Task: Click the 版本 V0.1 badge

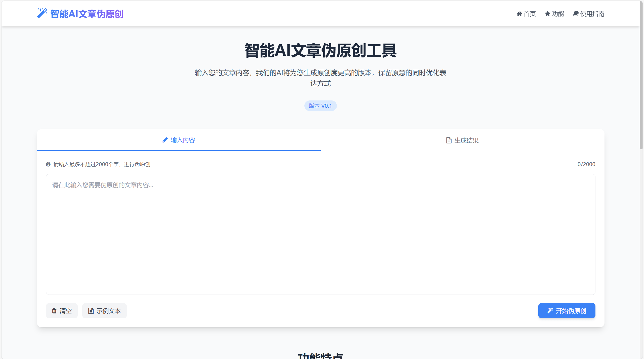Action: pyautogui.click(x=320, y=105)
